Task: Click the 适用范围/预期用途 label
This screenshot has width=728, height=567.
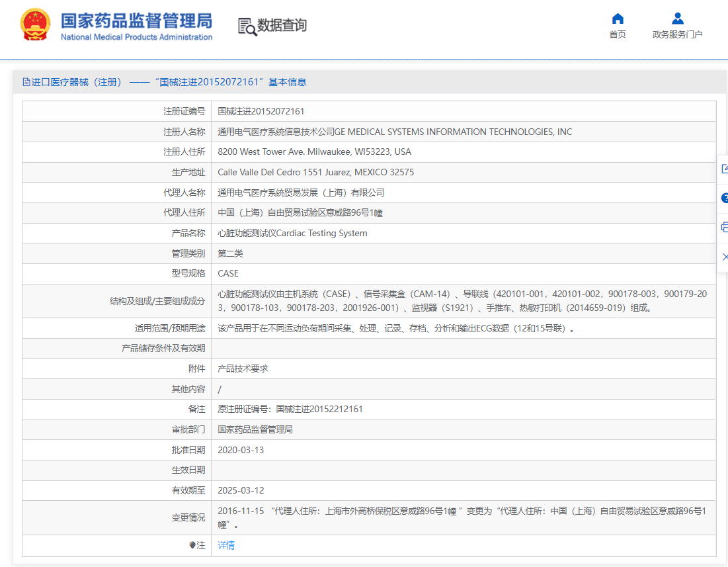Action: point(170,328)
